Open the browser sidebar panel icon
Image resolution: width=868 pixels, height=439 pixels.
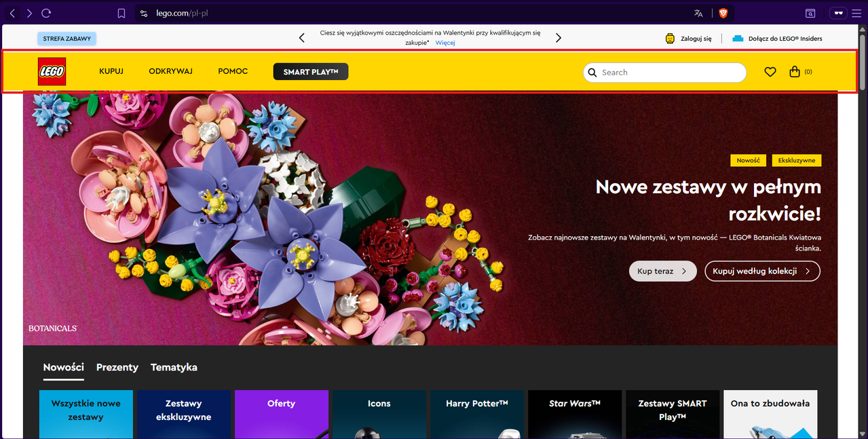(x=810, y=13)
